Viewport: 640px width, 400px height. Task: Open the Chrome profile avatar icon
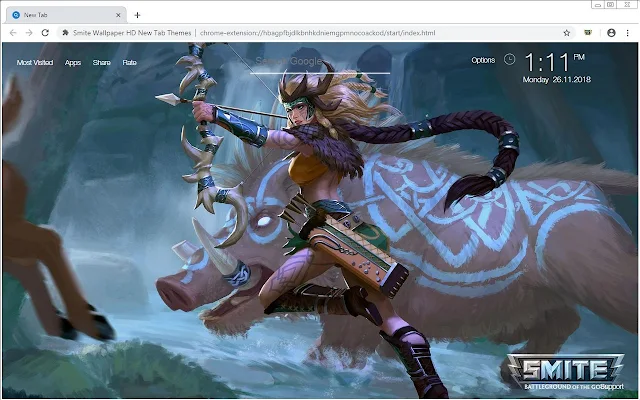click(611, 33)
